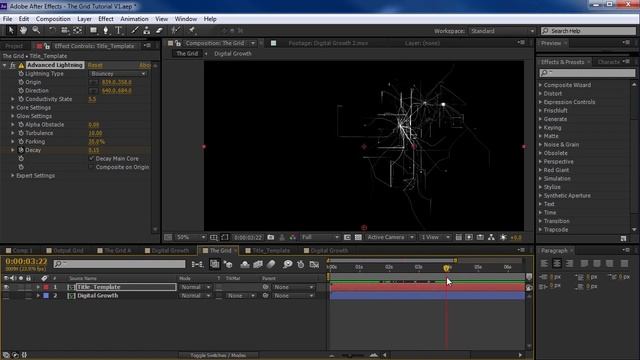Open composition mini-flowchart in timeline
Viewport: 640px width, 360px height.
coord(198,264)
